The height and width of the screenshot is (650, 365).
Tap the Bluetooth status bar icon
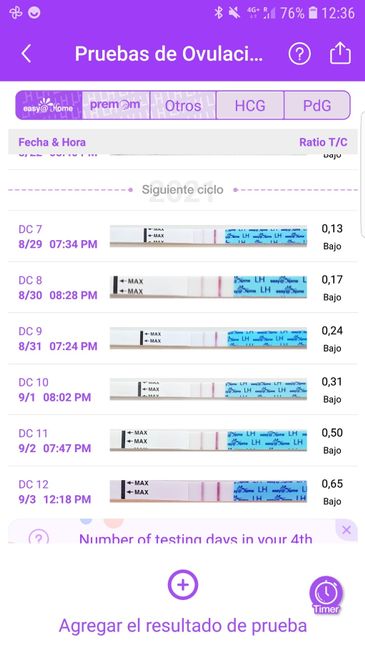pos(219,13)
